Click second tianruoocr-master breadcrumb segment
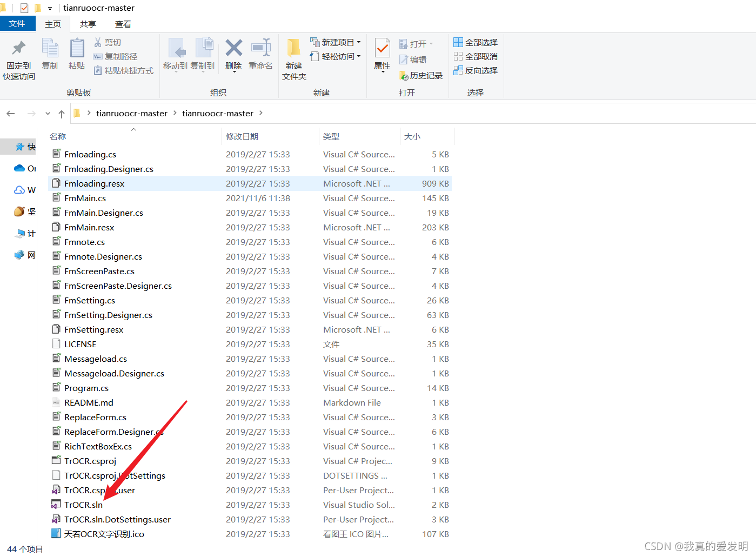The image size is (756, 556). (218, 113)
